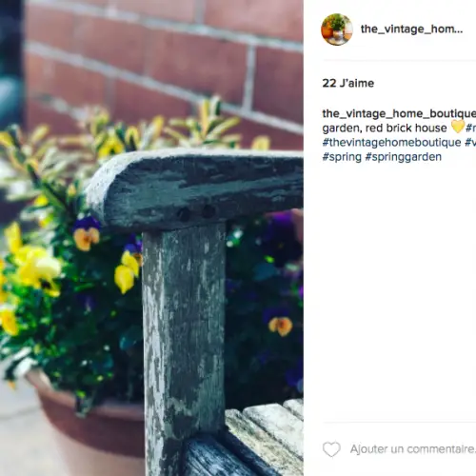The width and height of the screenshot is (476, 476).
Task: Open the_vintage_home_boutique username in the caption
Action: (399, 113)
